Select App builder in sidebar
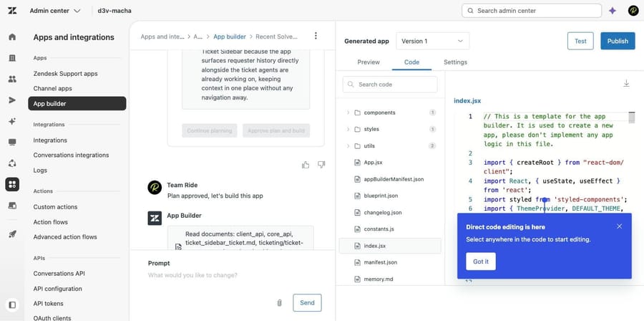 pyautogui.click(x=77, y=104)
